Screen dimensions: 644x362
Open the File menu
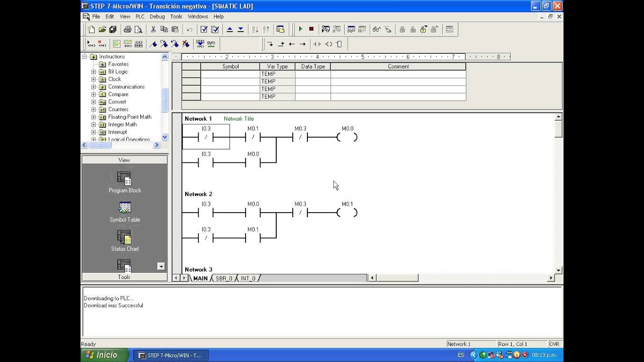[96, 17]
